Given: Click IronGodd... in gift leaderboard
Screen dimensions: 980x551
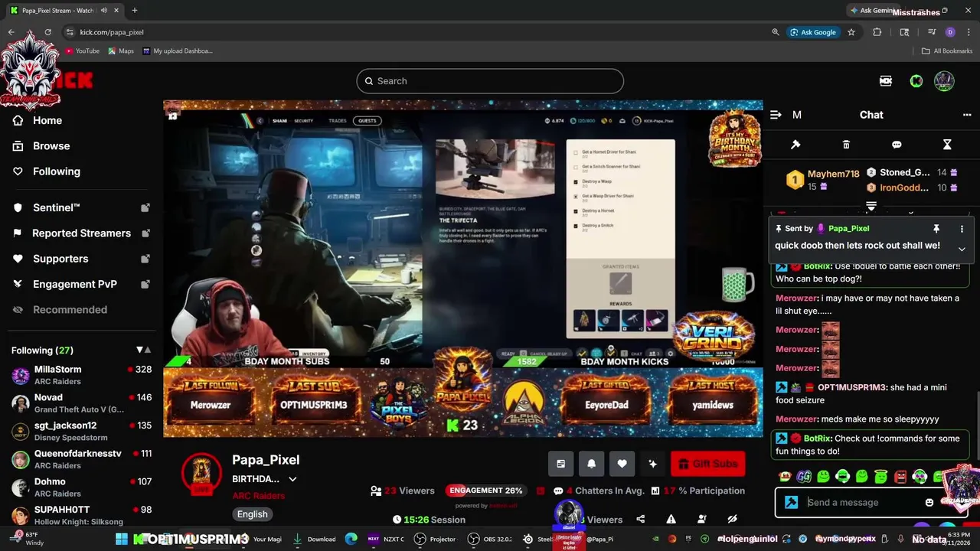Looking at the screenshot, I should (x=903, y=187).
